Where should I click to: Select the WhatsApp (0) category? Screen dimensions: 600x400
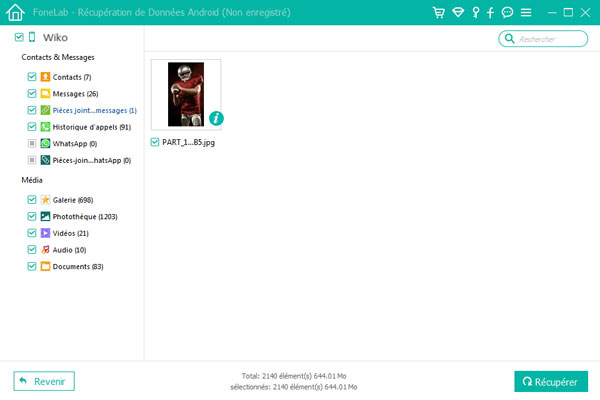75,144
